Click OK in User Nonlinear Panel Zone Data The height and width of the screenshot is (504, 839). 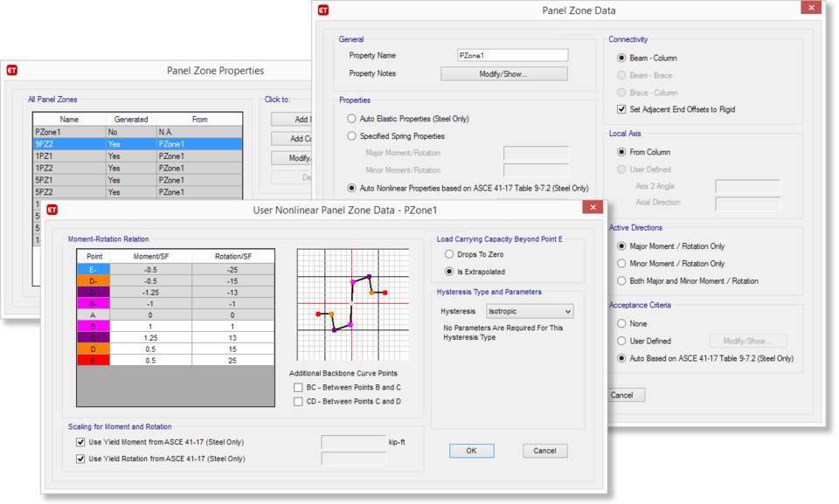point(471,451)
